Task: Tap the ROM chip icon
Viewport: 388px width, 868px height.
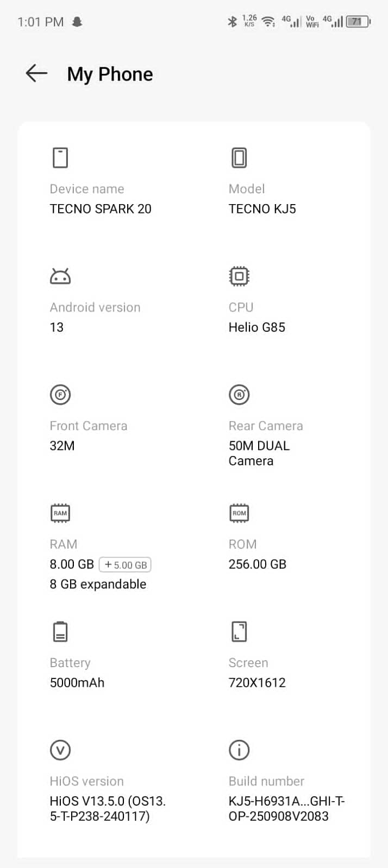Action: (239, 513)
